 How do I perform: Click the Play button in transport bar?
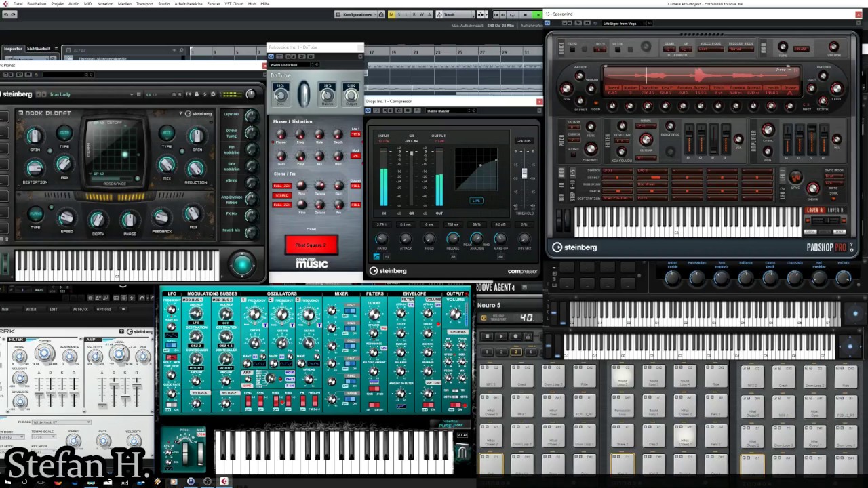click(537, 14)
